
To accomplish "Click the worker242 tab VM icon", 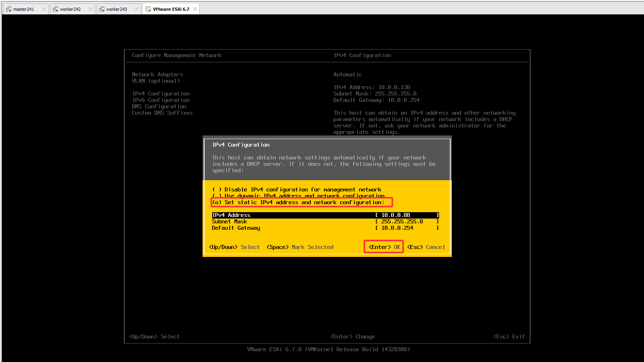I will [56, 9].
